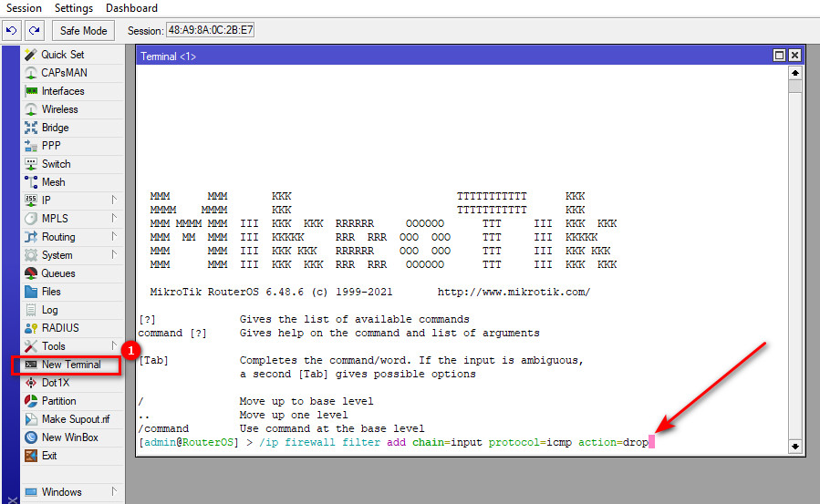Click the terminal command input line
Image resolution: width=820 pixels, height=504 pixels.
(456, 443)
